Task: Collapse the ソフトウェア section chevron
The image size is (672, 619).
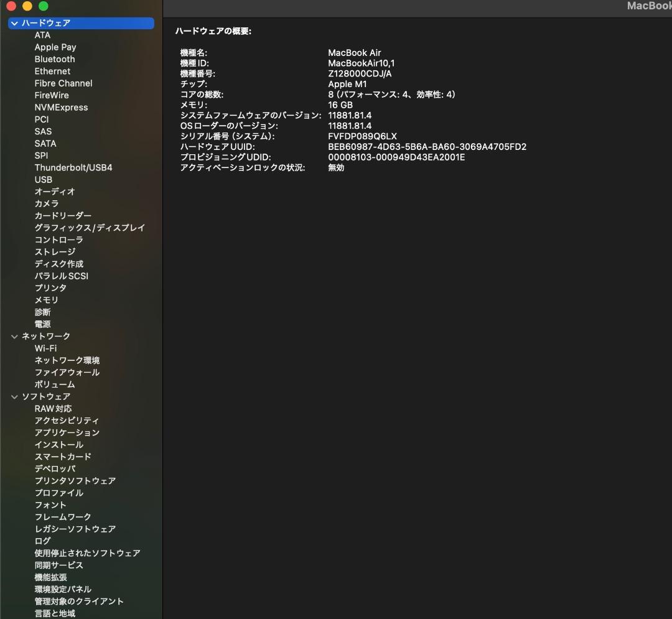Action: click(14, 397)
